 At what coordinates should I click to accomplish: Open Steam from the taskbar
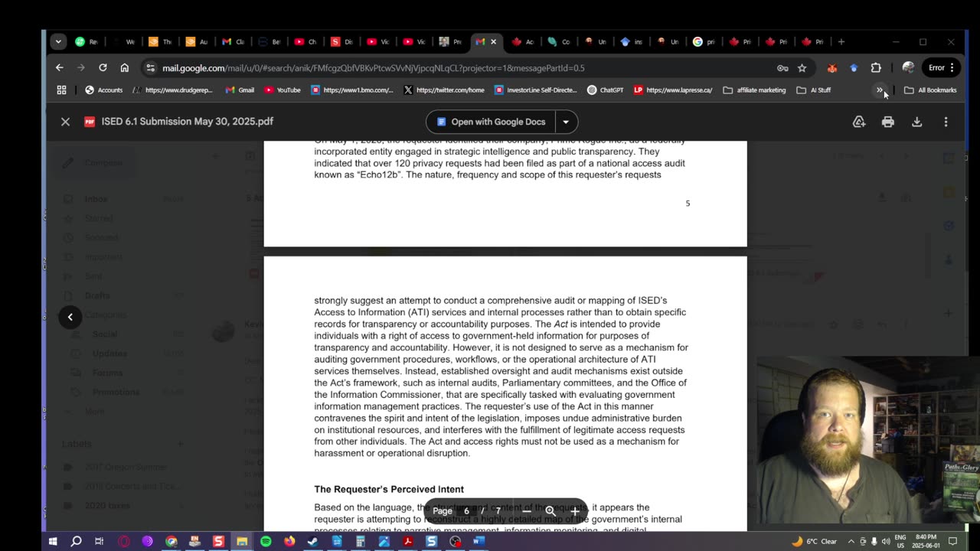click(312, 541)
